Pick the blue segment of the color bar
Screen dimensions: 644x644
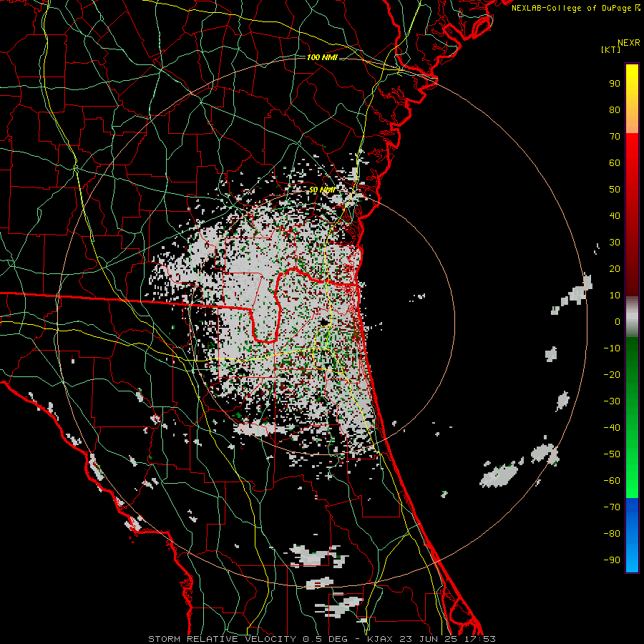coord(632,535)
